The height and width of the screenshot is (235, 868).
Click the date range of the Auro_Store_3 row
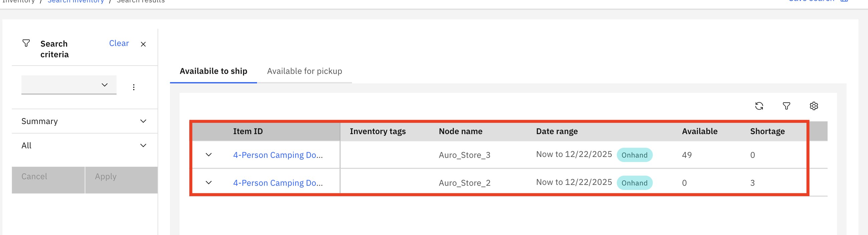[574, 154]
